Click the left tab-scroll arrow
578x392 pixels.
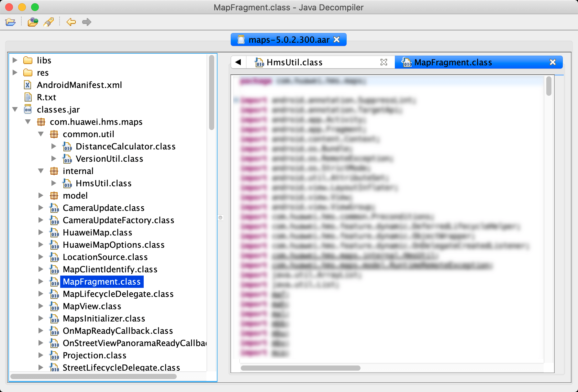tap(238, 62)
